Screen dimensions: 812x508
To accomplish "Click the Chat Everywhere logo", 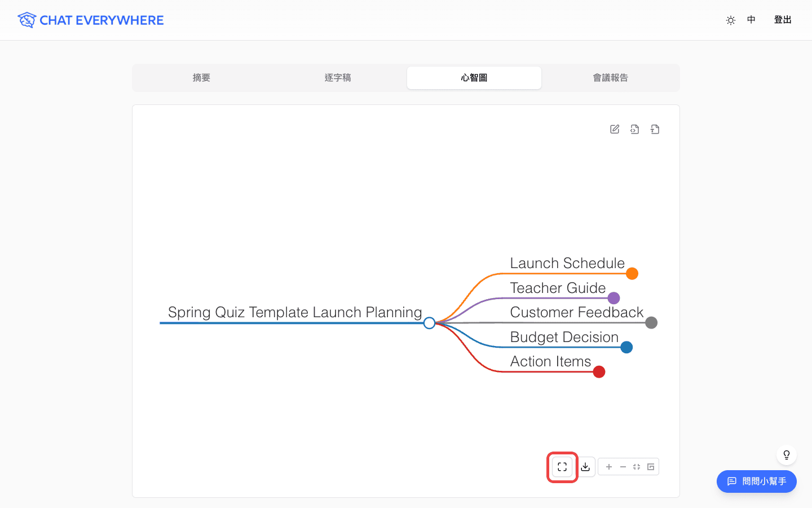I will pyautogui.click(x=90, y=20).
